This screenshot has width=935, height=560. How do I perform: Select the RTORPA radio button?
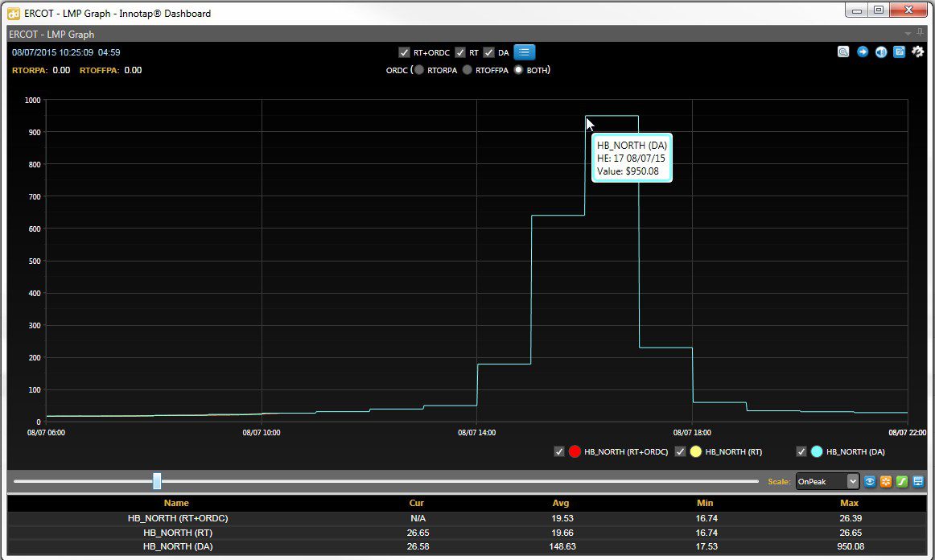(x=419, y=70)
